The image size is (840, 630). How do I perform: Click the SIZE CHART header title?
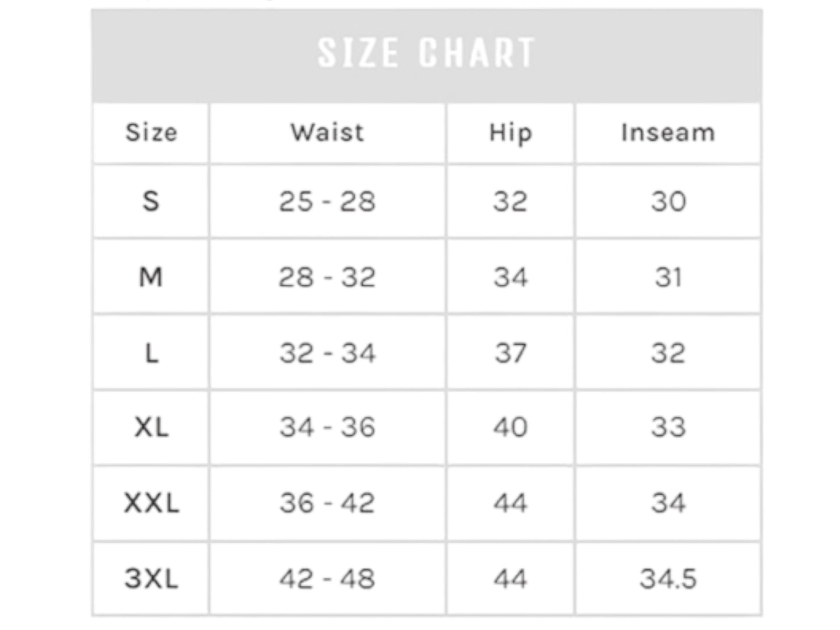click(x=426, y=53)
